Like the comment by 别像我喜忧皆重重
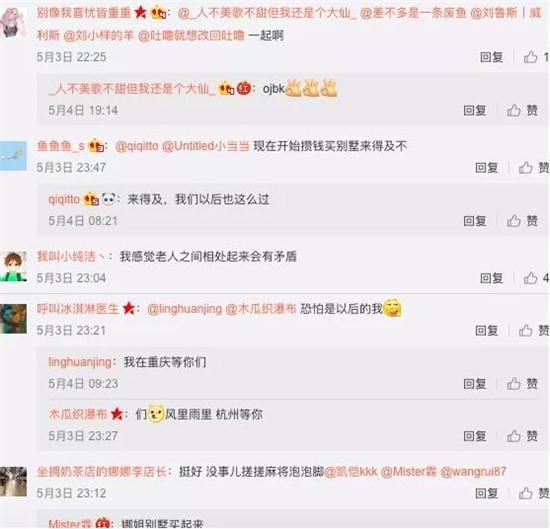The width and height of the screenshot is (550, 529). [x=535, y=57]
